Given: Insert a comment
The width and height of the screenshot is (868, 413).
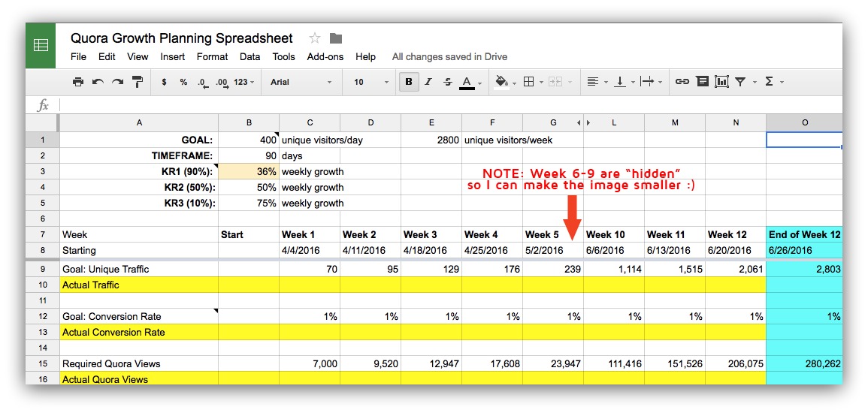Looking at the screenshot, I should 702,82.
